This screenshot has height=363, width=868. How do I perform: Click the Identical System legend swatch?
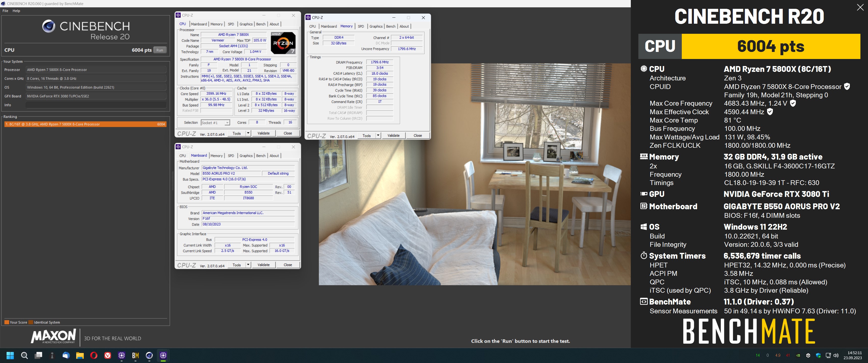click(31, 322)
